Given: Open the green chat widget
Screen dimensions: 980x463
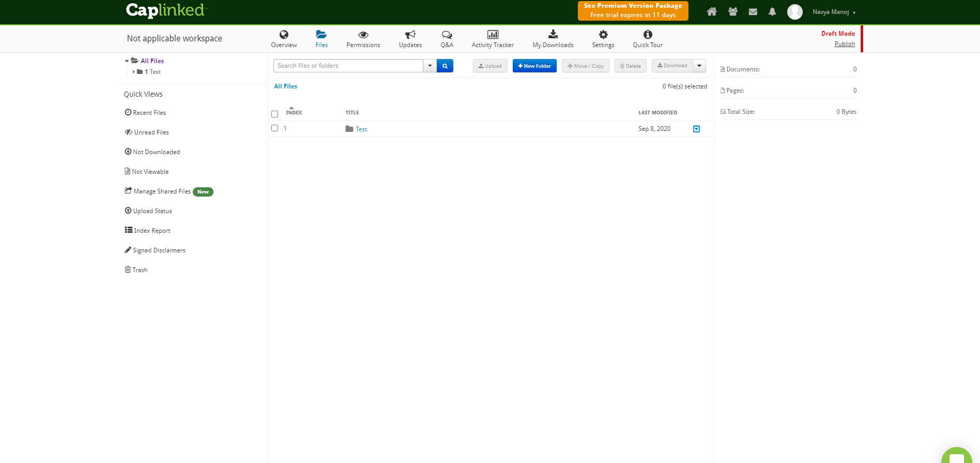Looking at the screenshot, I should point(957,456).
